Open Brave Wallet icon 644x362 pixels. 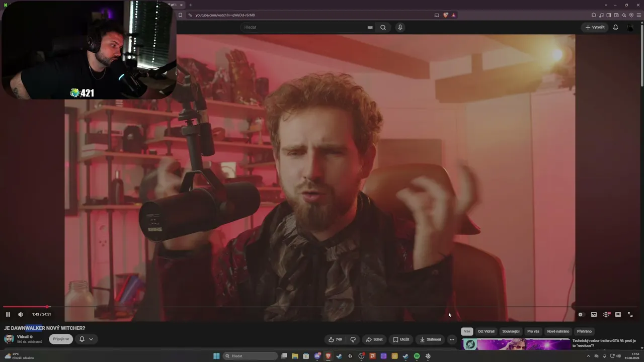pos(616,15)
